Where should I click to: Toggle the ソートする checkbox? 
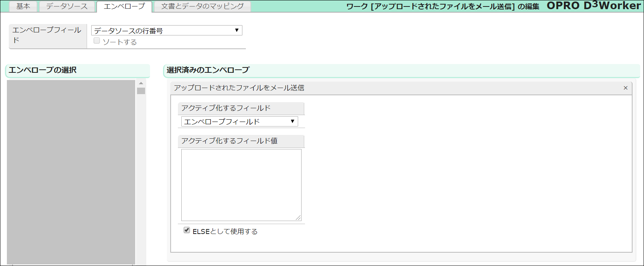[97, 41]
